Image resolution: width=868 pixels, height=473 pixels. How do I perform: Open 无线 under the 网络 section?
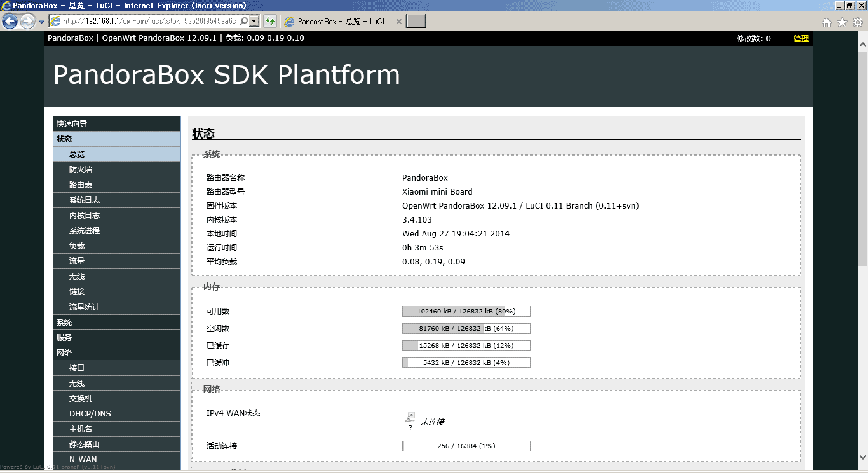117,383
